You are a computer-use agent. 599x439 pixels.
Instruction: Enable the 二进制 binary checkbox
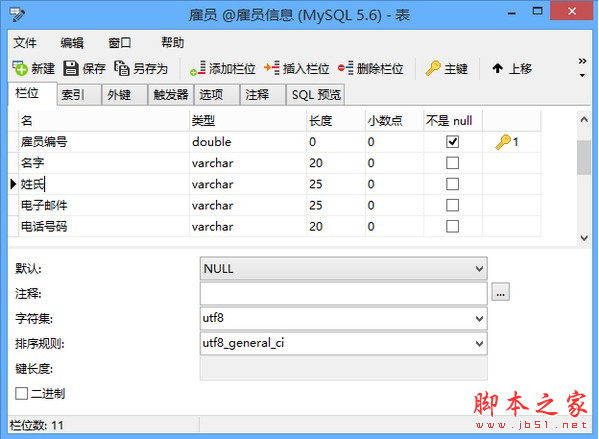[21, 393]
